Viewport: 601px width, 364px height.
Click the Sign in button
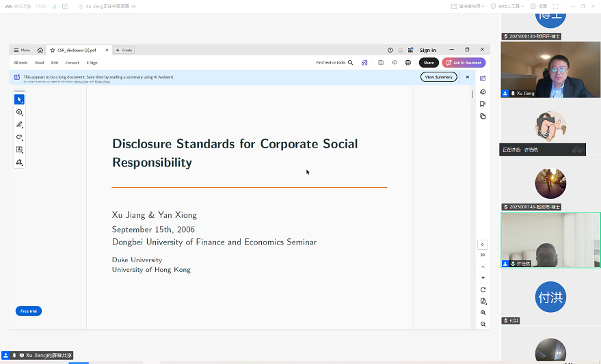pos(428,50)
